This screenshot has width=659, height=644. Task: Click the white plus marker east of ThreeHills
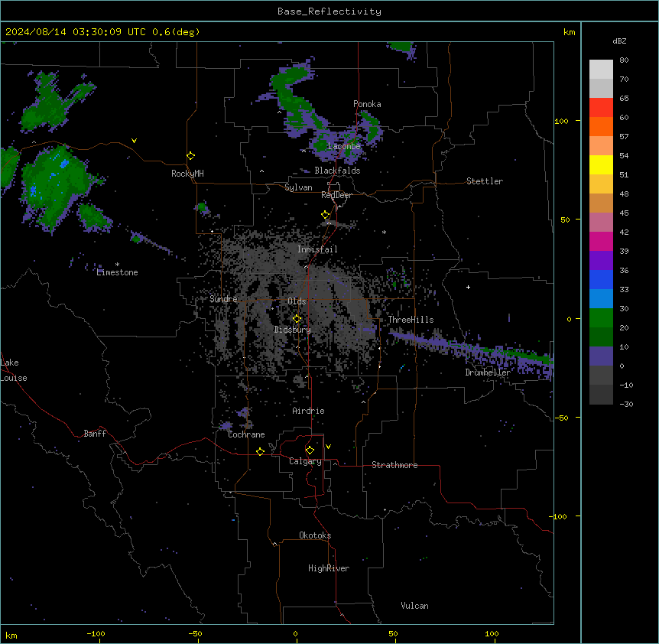point(468,287)
